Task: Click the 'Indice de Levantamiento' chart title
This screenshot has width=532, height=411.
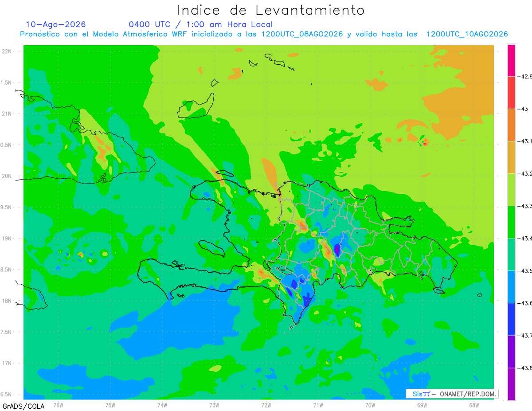Action: [x=270, y=10]
